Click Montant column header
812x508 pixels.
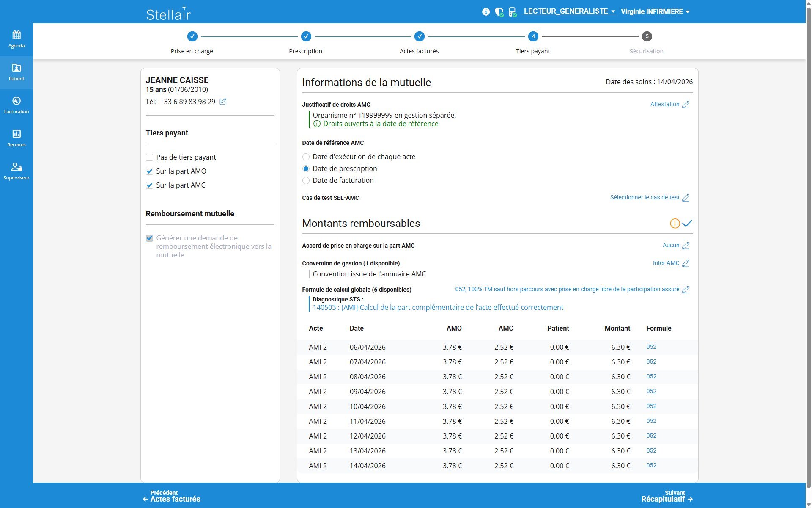[x=617, y=329]
